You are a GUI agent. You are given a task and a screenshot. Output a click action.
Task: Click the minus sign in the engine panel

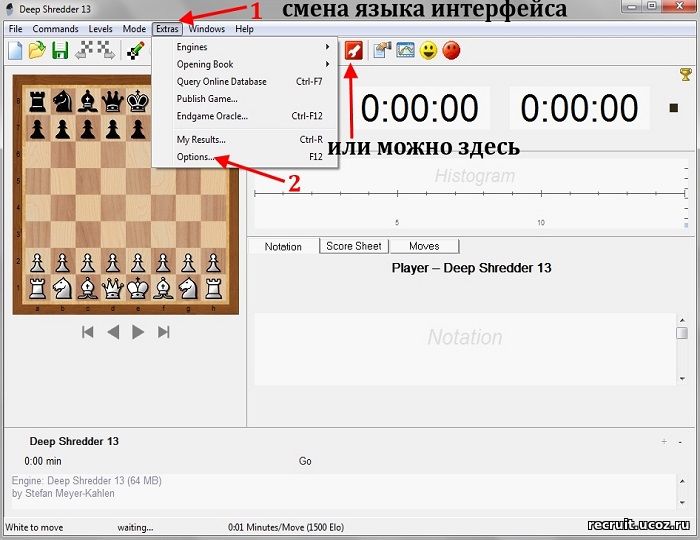pos(680,442)
